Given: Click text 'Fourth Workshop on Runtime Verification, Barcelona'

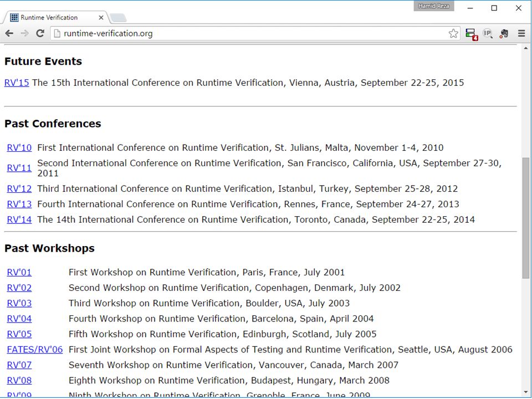Looking at the screenshot, I should (180, 319).
